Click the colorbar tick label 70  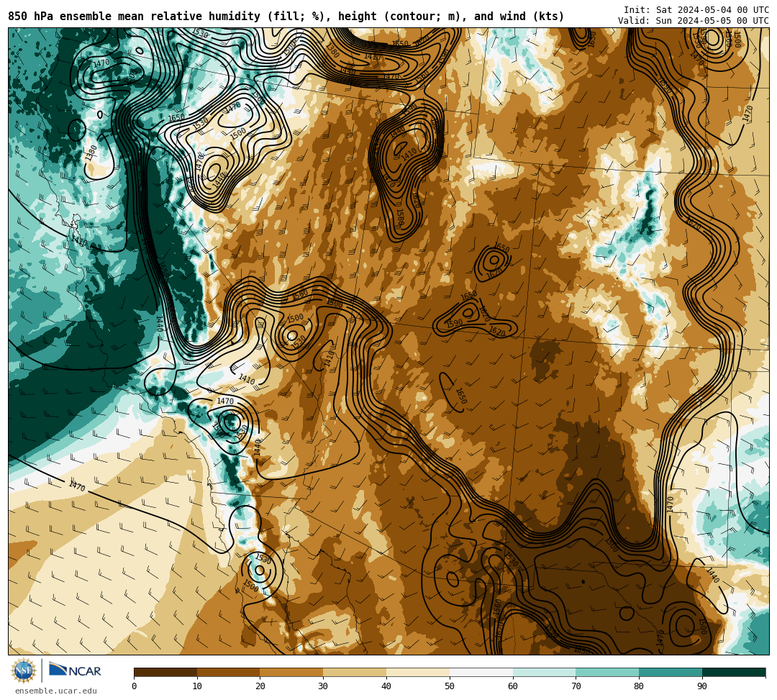pyautogui.click(x=576, y=686)
